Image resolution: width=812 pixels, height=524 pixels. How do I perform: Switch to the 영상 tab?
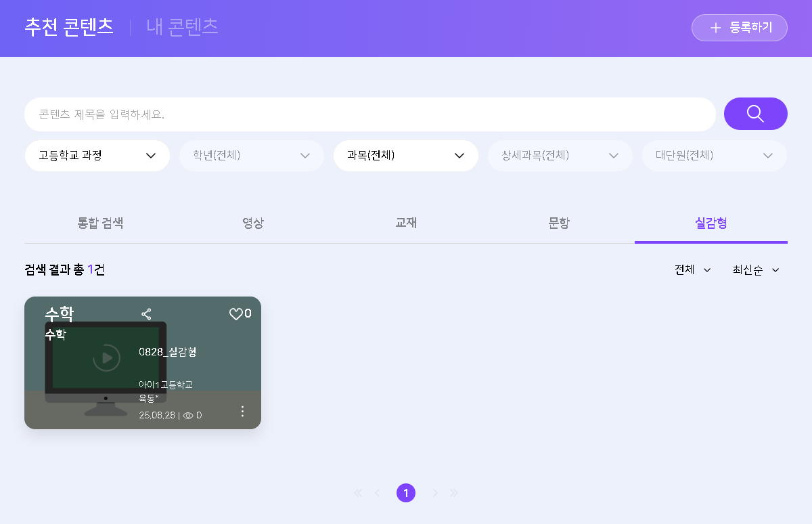[x=253, y=223]
